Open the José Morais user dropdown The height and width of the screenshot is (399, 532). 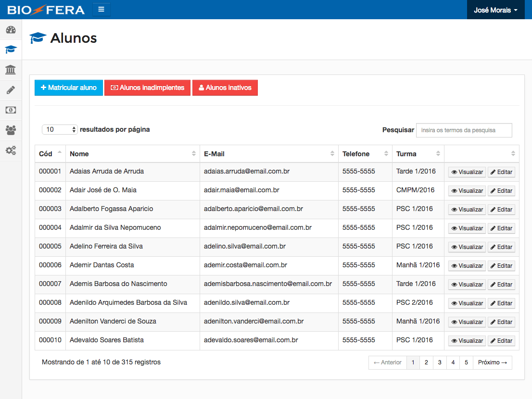coord(496,10)
